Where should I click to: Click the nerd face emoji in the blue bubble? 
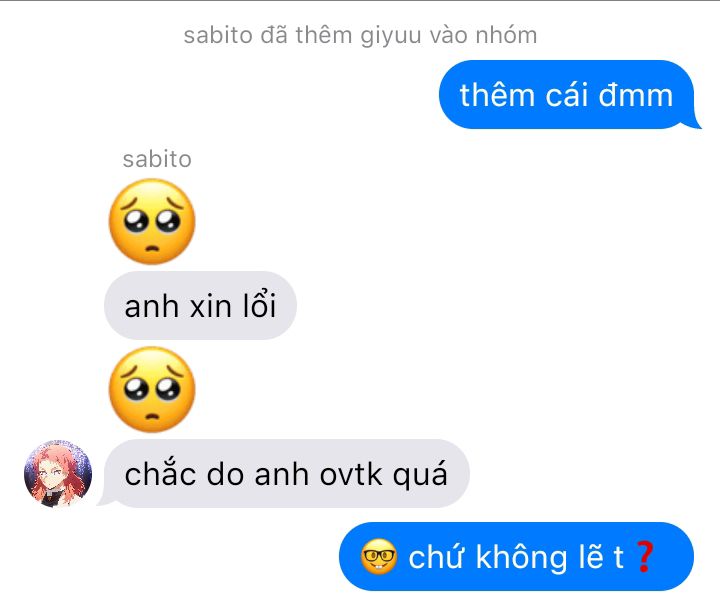click(x=379, y=556)
